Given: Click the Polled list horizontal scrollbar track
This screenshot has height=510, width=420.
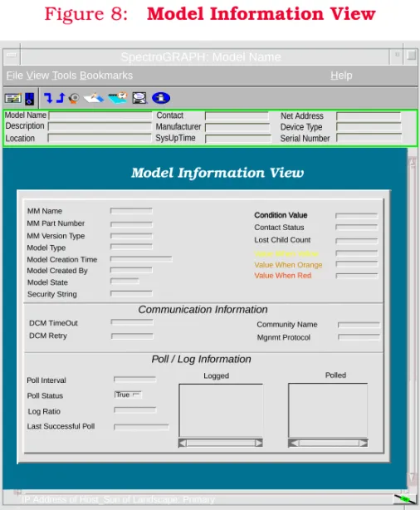Looking at the screenshot, I should point(329,443).
